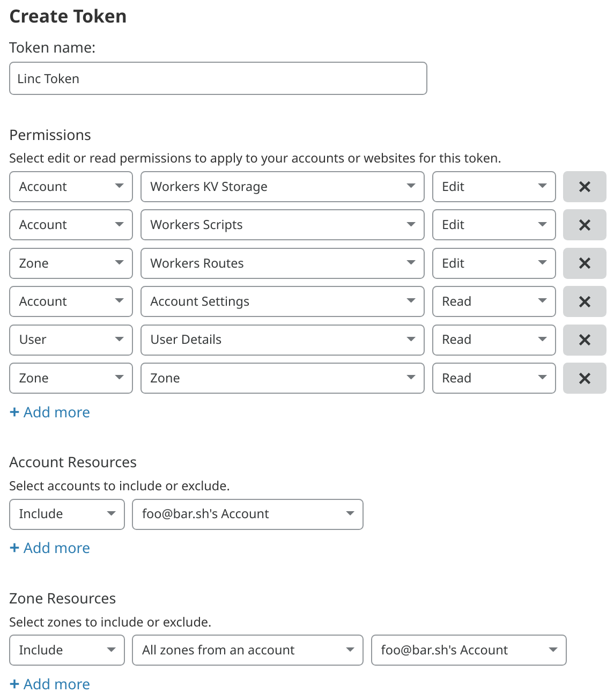
Task: Open the Workers Scripts permission dropdown
Action: point(283,225)
